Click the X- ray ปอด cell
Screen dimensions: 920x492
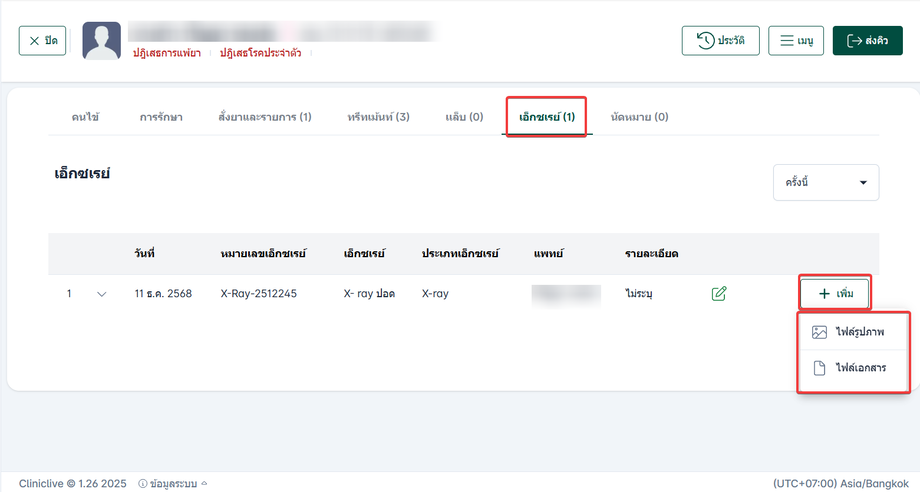369,293
